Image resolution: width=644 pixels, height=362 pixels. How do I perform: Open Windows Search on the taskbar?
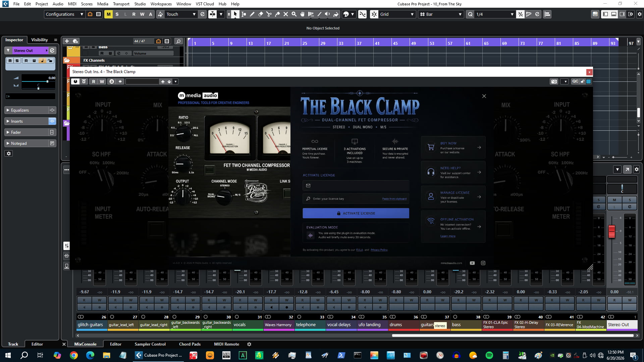[x=24, y=355]
